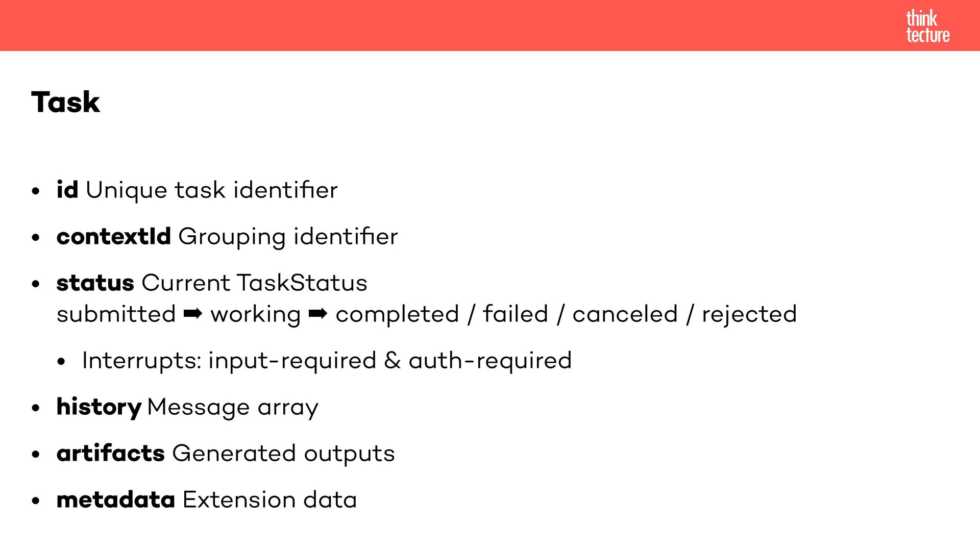Click the "failed" status word

click(x=515, y=314)
